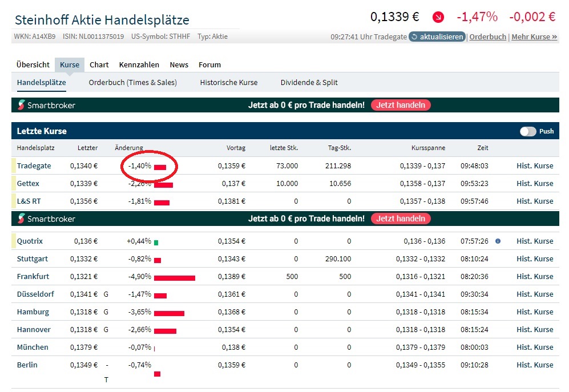Open the Stuttgart exchange link
Image resolution: width=569 pixels, height=392 pixels.
33,259
